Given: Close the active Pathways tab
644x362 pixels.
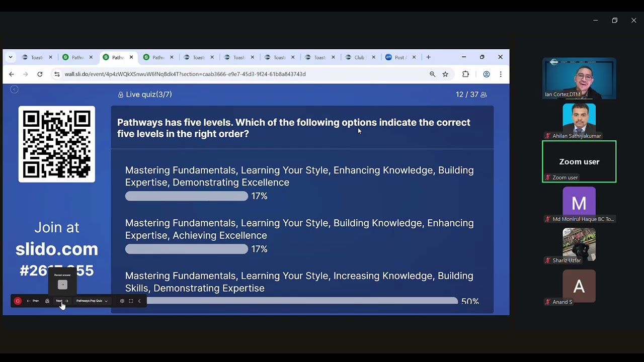Looking at the screenshot, I should (131, 57).
